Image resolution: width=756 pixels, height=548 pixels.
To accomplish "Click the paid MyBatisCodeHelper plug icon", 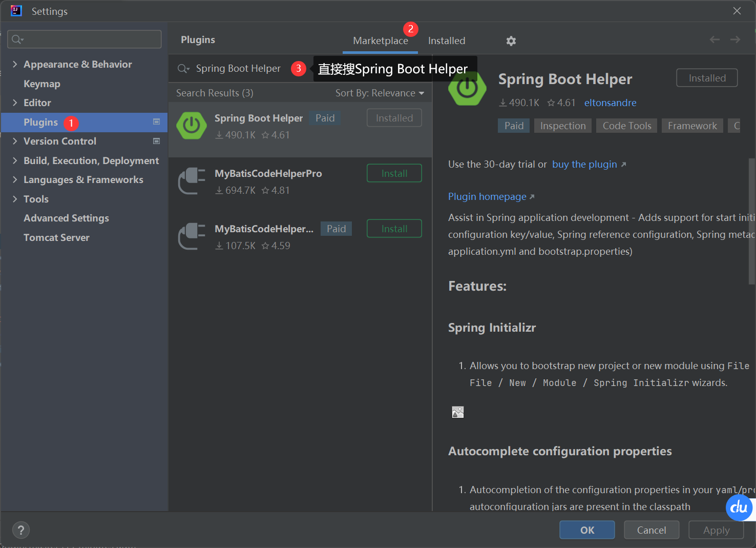I will pyautogui.click(x=192, y=236).
